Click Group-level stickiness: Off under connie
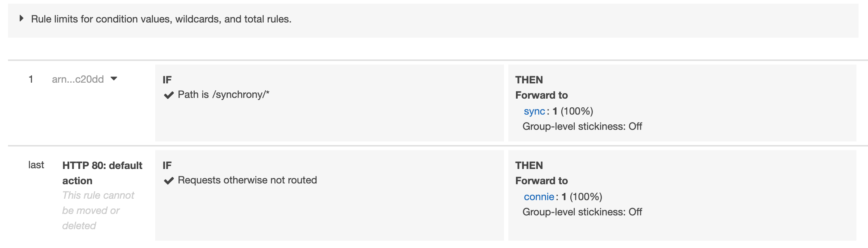The height and width of the screenshot is (248, 868). (582, 212)
